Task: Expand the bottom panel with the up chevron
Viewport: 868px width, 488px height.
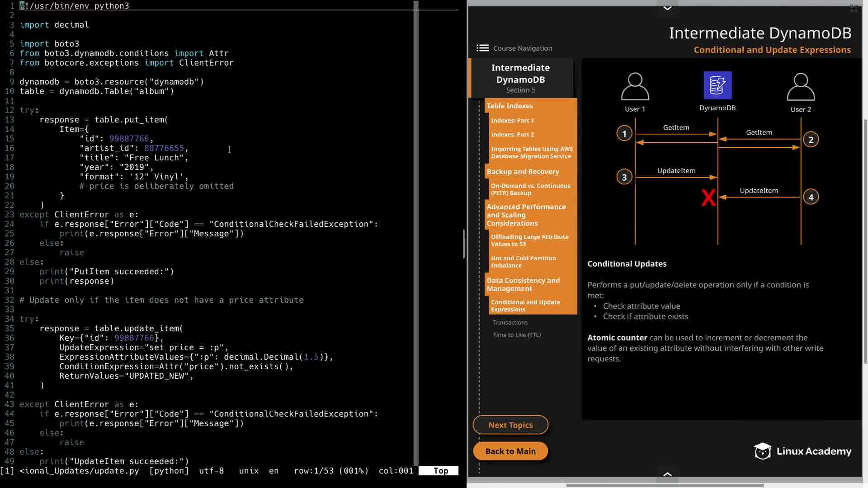Action: click(667, 474)
